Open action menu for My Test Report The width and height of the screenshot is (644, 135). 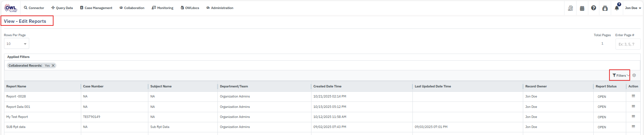(633, 117)
